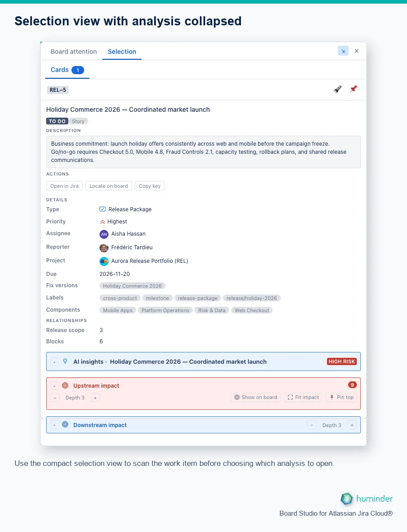Click the HIGH RISK badge
The image size is (407, 532).
click(341, 362)
